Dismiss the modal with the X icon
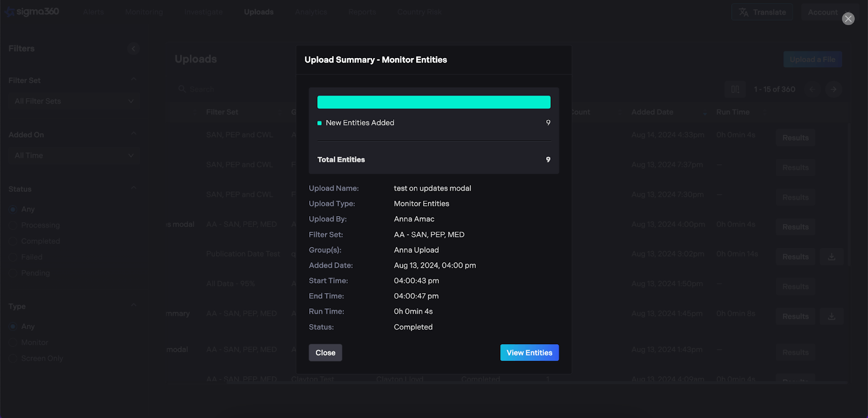Image resolution: width=868 pixels, height=418 pixels. pyautogui.click(x=848, y=19)
